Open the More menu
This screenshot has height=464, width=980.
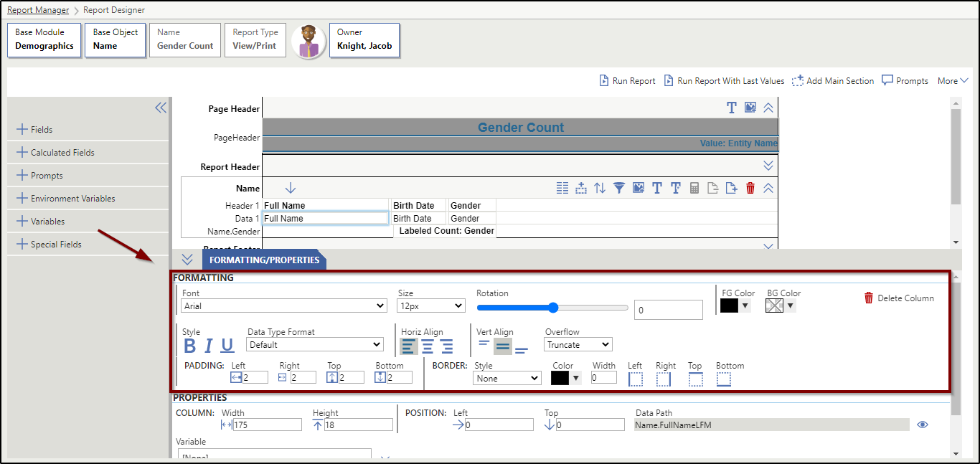(x=953, y=81)
